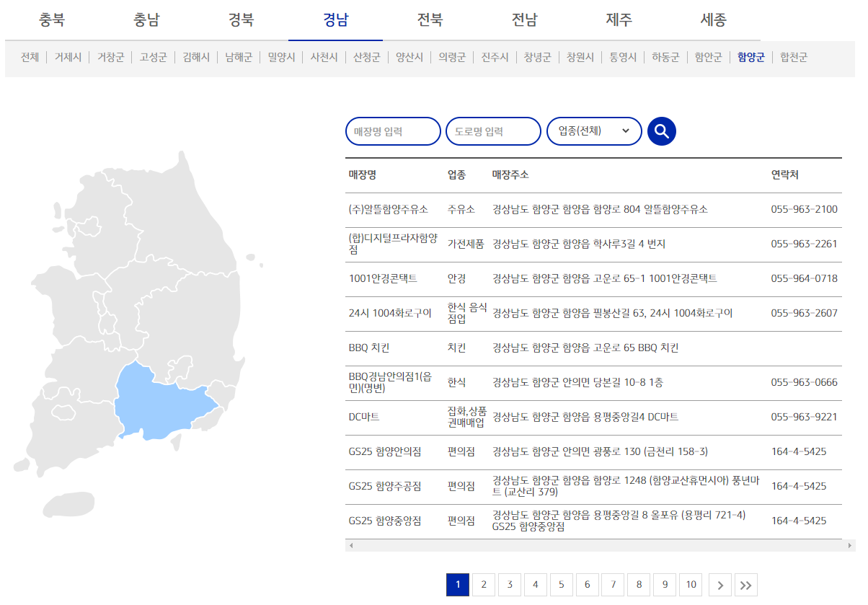Click the 연락처 column header
The height and width of the screenshot is (605, 868).
click(784, 175)
